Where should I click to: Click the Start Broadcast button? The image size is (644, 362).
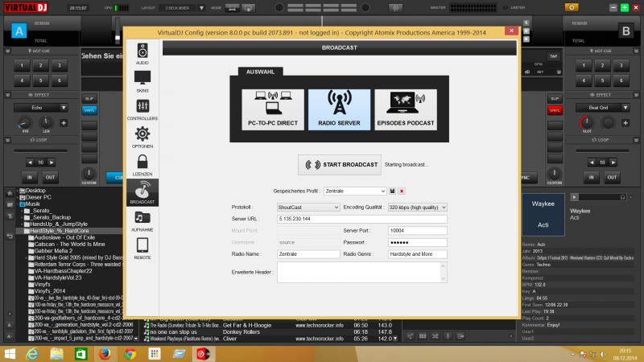pyautogui.click(x=340, y=165)
